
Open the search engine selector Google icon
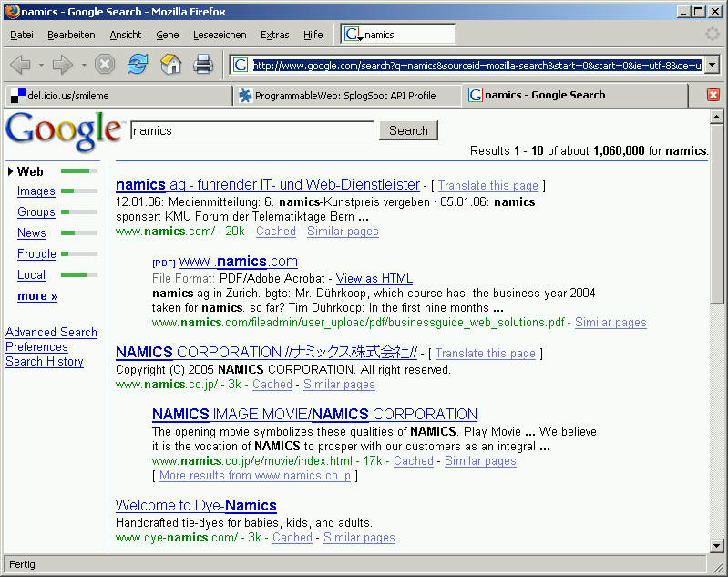pyautogui.click(x=353, y=35)
